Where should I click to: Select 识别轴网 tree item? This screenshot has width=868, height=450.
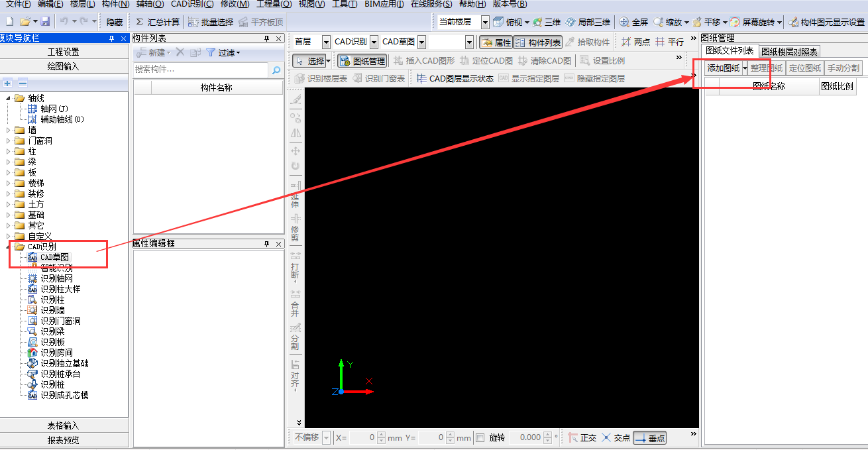click(x=50, y=278)
